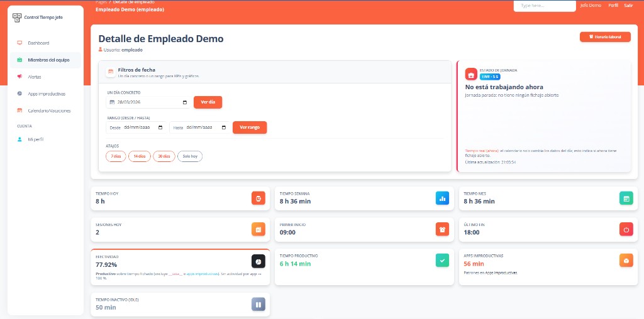Click the Filtros de fecha calendar icon

(x=111, y=72)
